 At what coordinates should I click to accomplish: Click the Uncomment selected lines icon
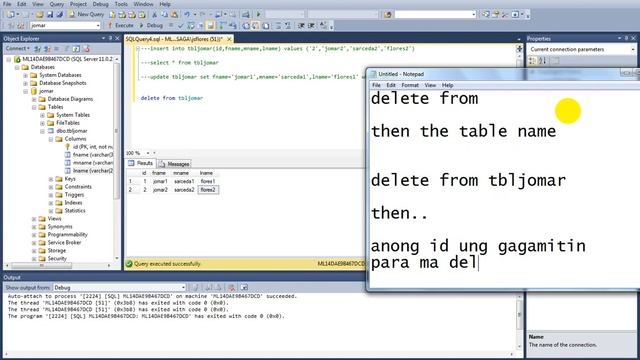click(x=288, y=26)
